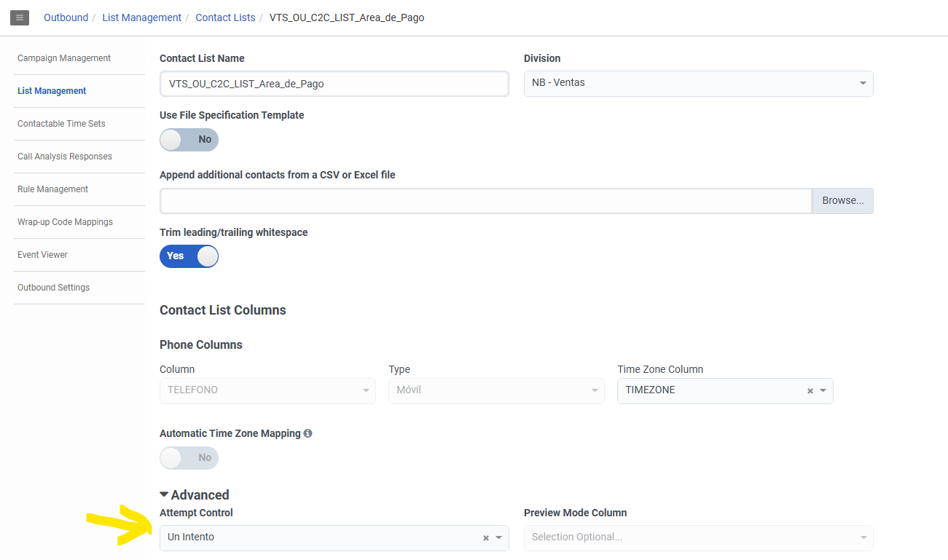
Task: Toggle Use File Specification Template switch
Action: [189, 140]
